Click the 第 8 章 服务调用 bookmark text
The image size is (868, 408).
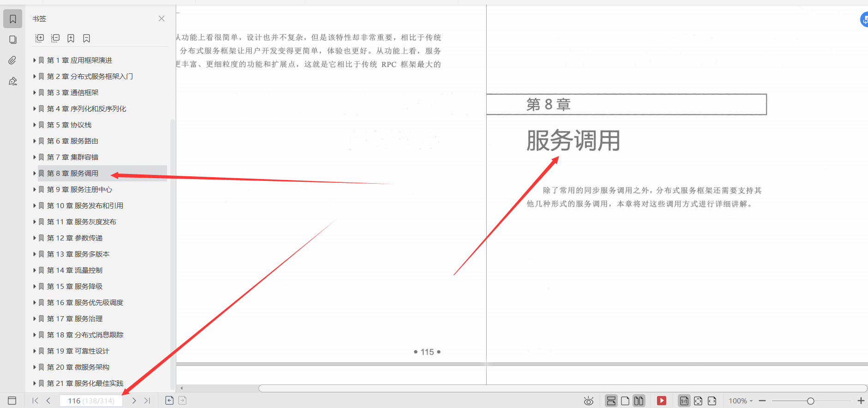[x=72, y=174]
